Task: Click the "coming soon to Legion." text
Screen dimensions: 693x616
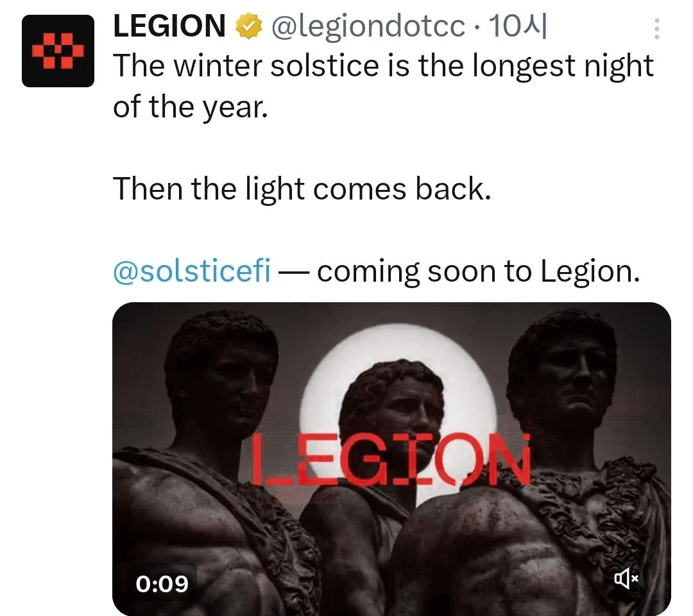Action: (479, 271)
